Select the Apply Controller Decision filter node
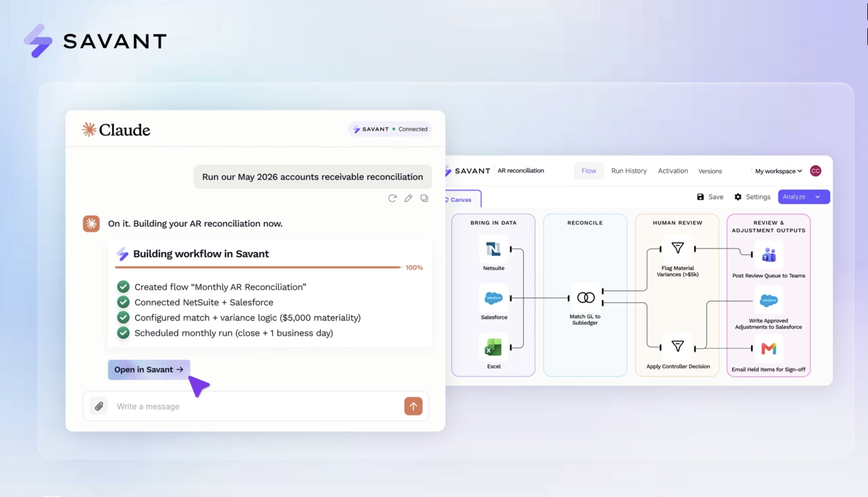The height and width of the screenshot is (497, 868). click(x=677, y=346)
